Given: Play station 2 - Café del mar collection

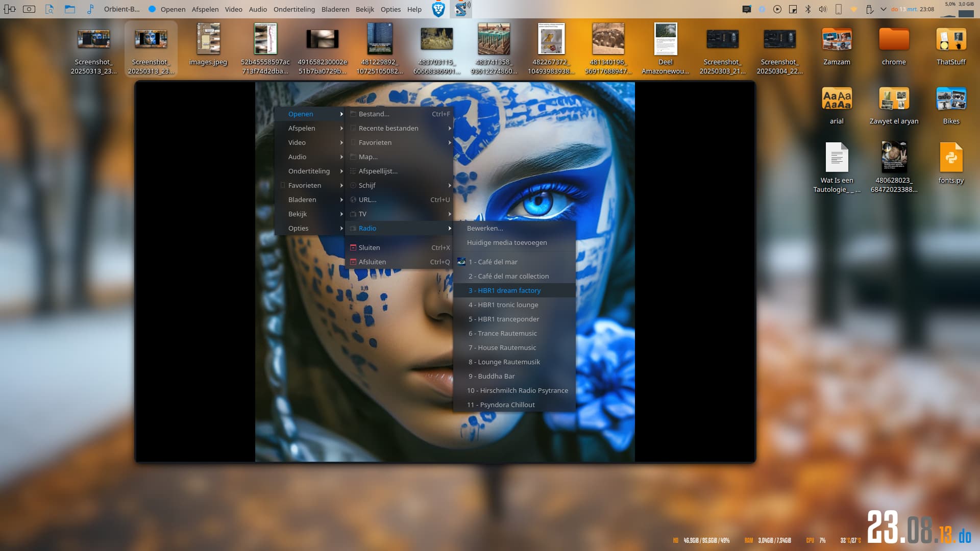Looking at the screenshot, I should tap(514, 276).
